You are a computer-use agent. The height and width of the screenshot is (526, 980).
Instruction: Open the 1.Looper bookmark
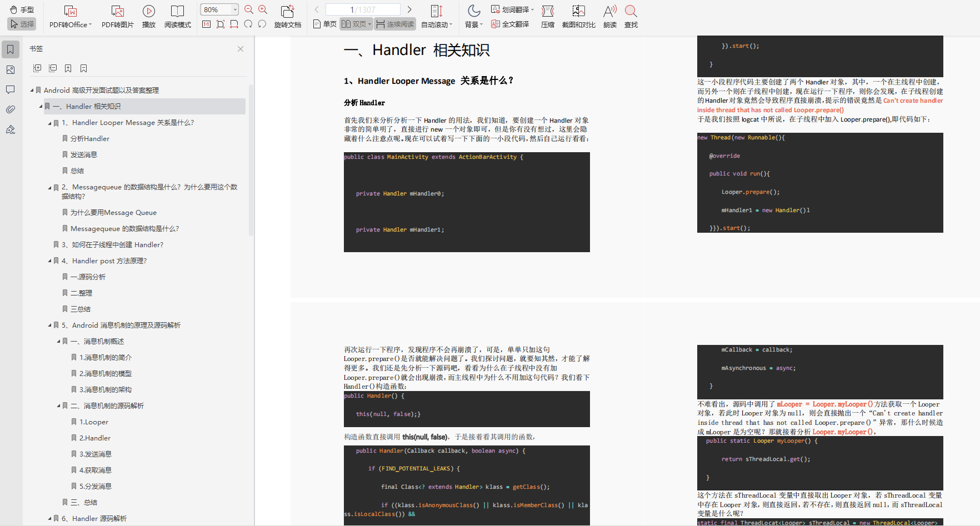click(x=94, y=422)
